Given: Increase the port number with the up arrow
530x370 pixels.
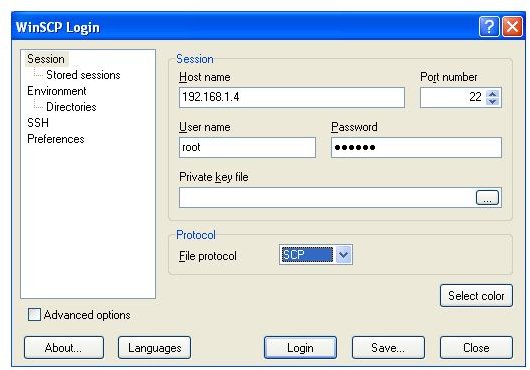Looking at the screenshot, I should tap(492, 94).
